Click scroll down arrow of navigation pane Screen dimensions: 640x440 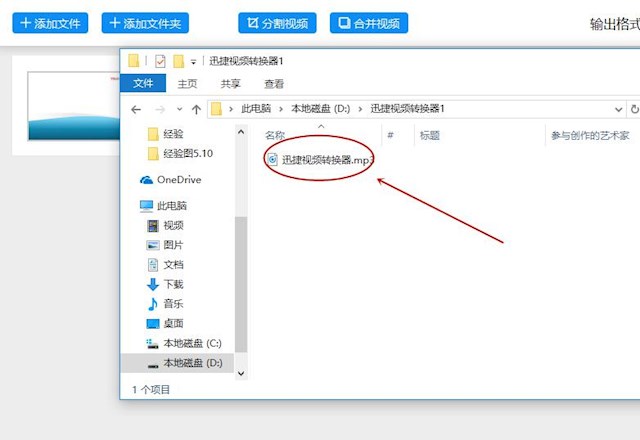241,373
